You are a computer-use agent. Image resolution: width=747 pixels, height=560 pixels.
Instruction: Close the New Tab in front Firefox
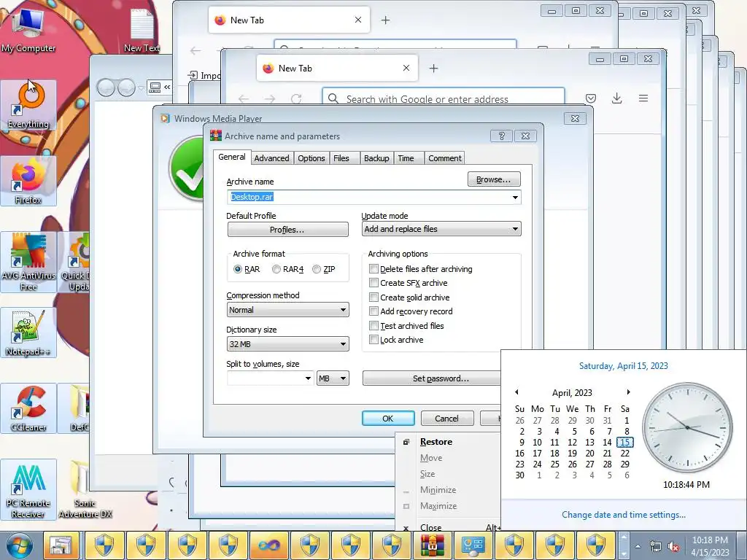(x=406, y=68)
